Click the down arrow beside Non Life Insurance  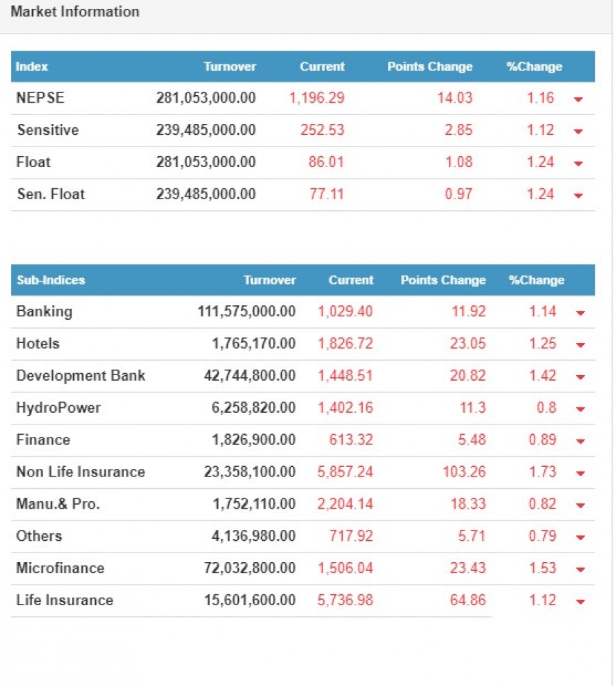coord(580,473)
